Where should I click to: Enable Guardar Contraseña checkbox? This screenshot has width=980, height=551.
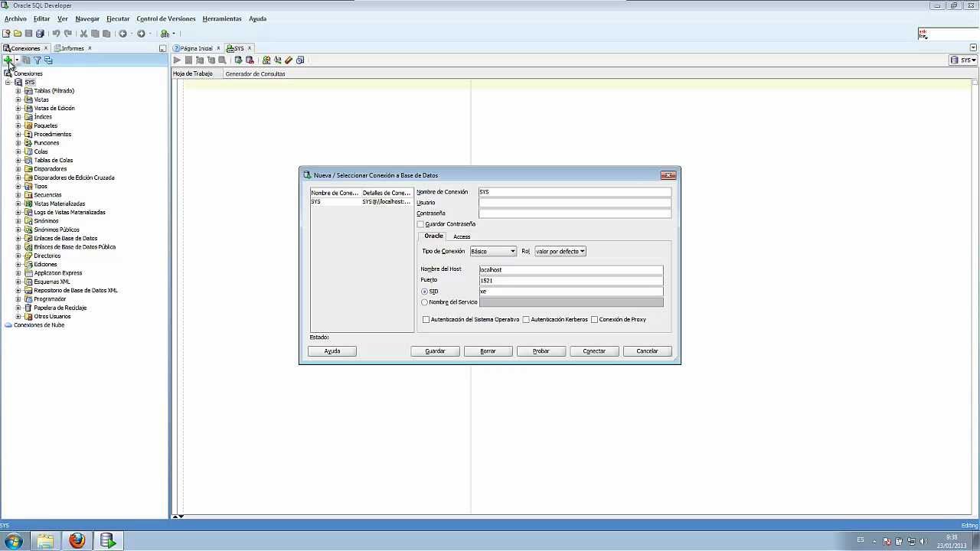(x=420, y=224)
